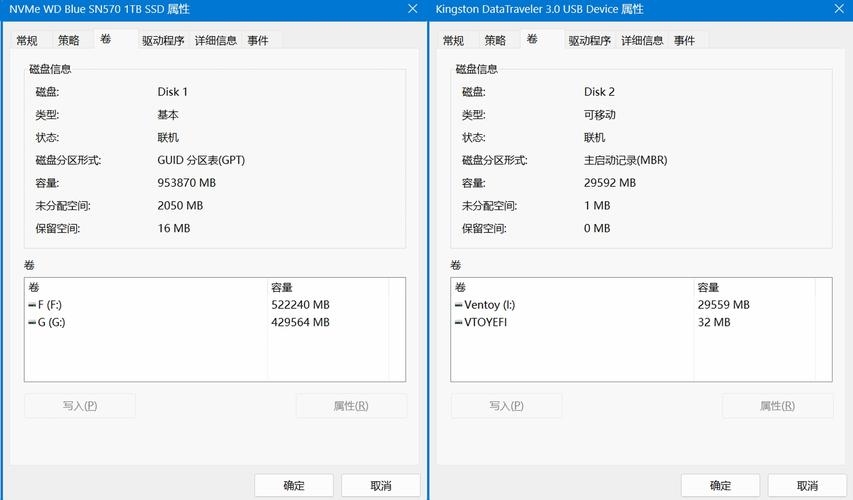This screenshot has width=853, height=500.
Task: Switch to 驱动程序 tab in Kingston window
Action: pyautogui.click(x=590, y=40)
